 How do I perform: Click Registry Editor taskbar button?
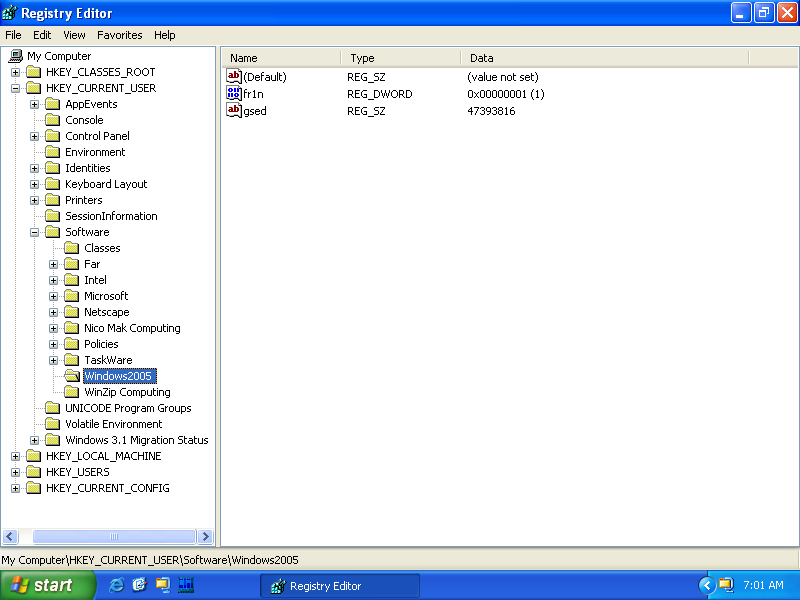click(340, 586)
